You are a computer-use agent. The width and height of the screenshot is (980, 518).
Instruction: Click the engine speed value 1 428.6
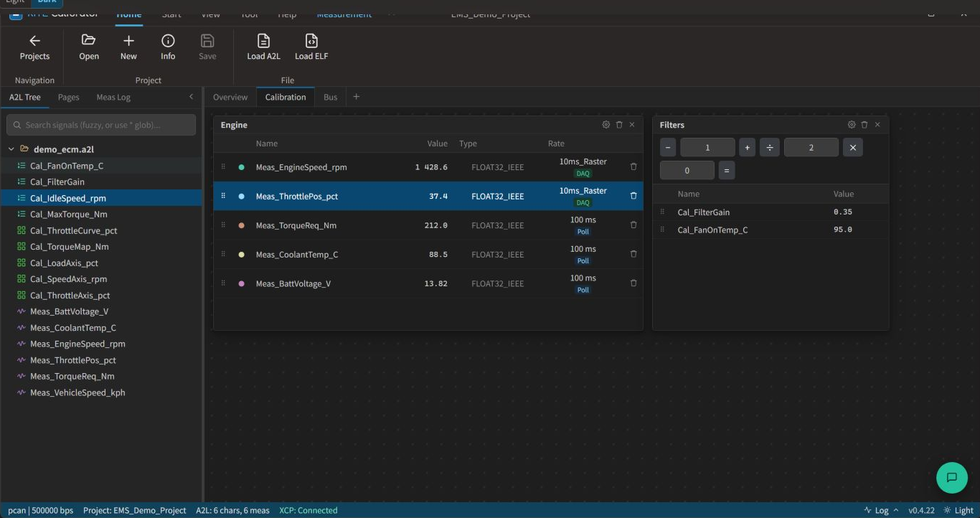tap(431, 167)
